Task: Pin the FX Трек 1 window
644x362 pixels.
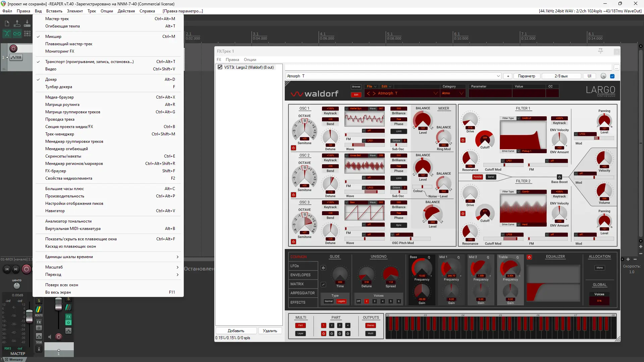Action: click(x=600, y=51)
